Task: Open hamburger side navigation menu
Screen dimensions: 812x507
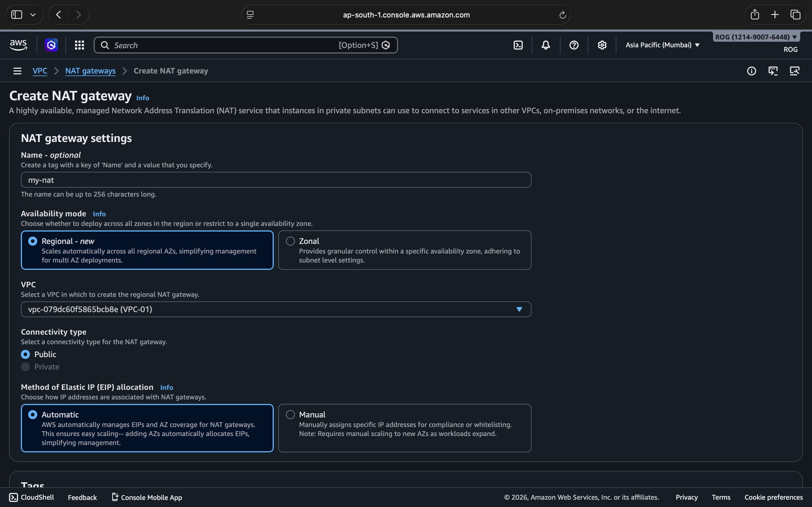Action: (17, 71)
